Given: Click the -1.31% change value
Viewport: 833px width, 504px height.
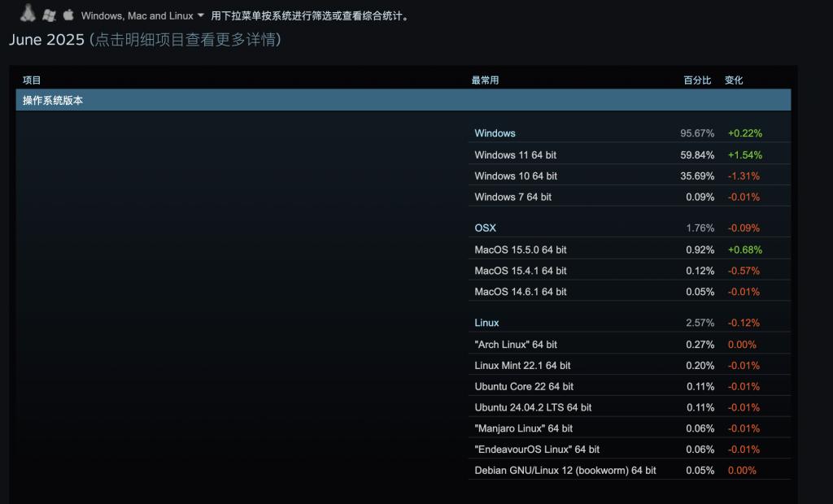Looking at the screenshot, I should click(x=744, y=176).
